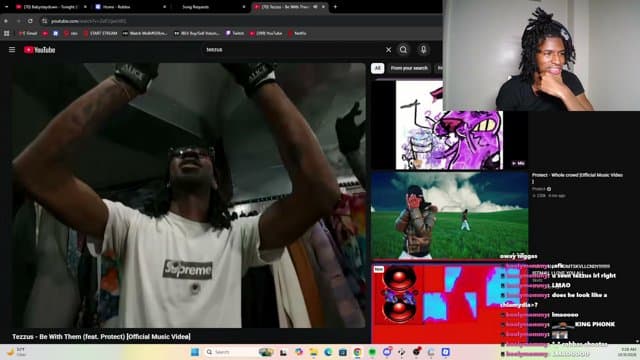Open the taskbar weather widget
This screenshot has height=360, width=640.
click(x=16, y=352)
